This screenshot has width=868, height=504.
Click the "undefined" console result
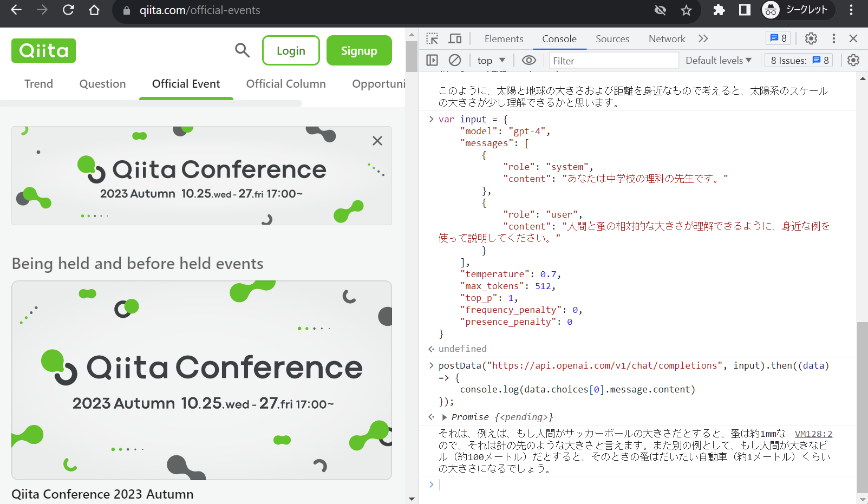tap(462, 349)
